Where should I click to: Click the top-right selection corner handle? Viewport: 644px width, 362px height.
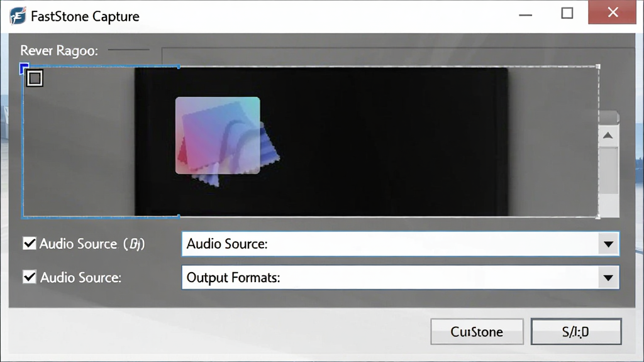[598, 67]
